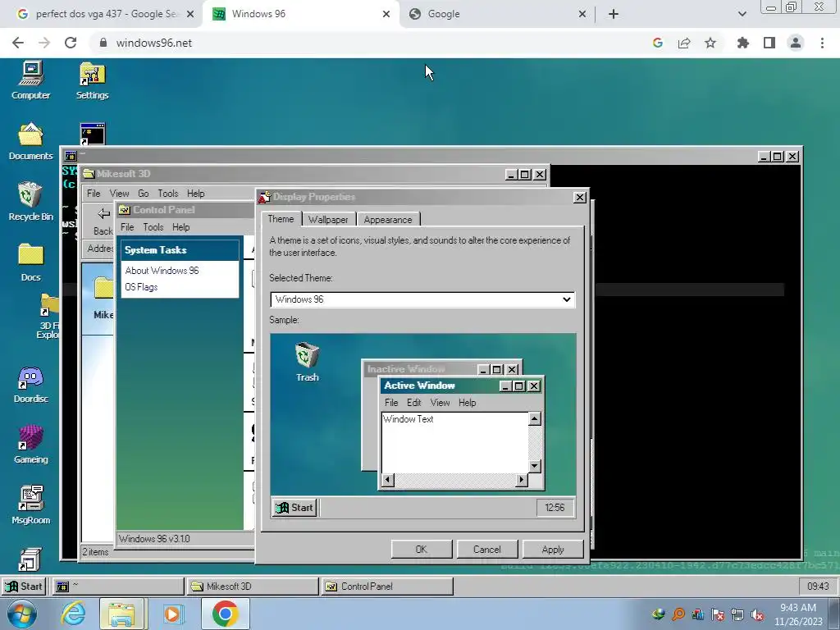The height and width of the screenshot is (630, 840).
Task: Switch to the Wallpaper tab
Action: [328, 220]
